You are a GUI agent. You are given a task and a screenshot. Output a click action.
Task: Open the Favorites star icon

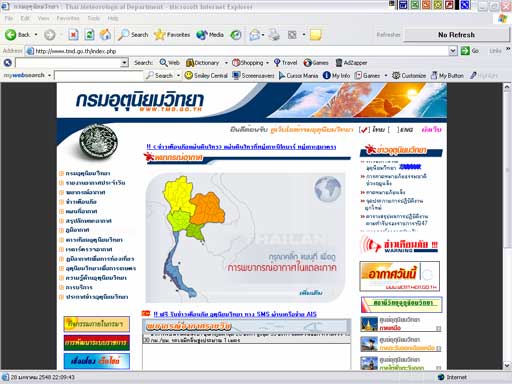(x=160, y=35)
